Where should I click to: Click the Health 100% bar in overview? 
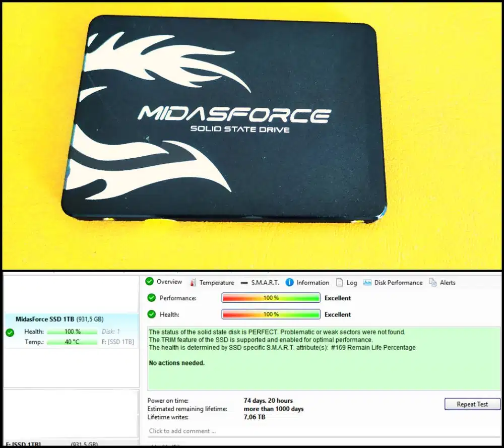click(271, 314)
